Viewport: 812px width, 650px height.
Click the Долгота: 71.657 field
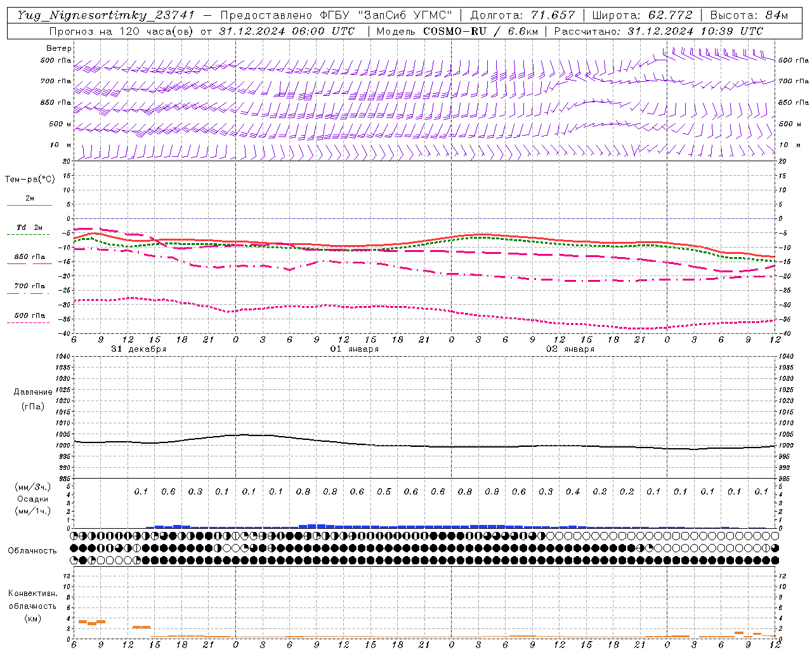tap(523, 15)
